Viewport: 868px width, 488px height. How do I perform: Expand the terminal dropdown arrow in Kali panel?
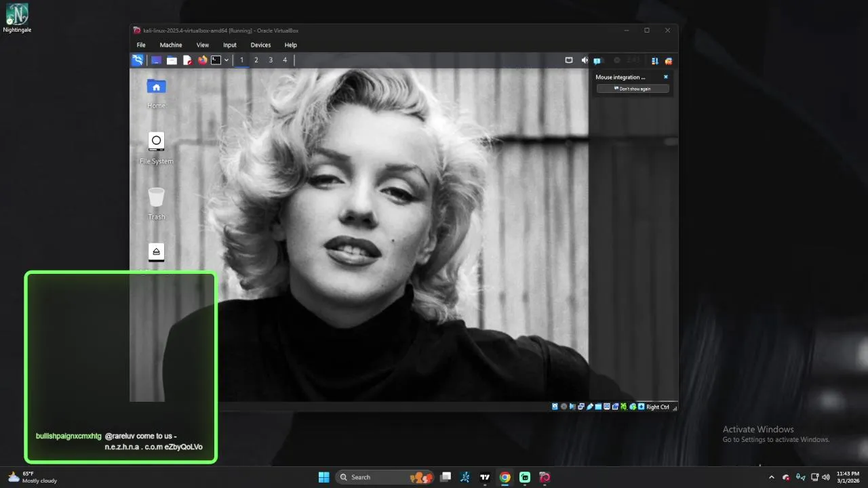[226, 60]
